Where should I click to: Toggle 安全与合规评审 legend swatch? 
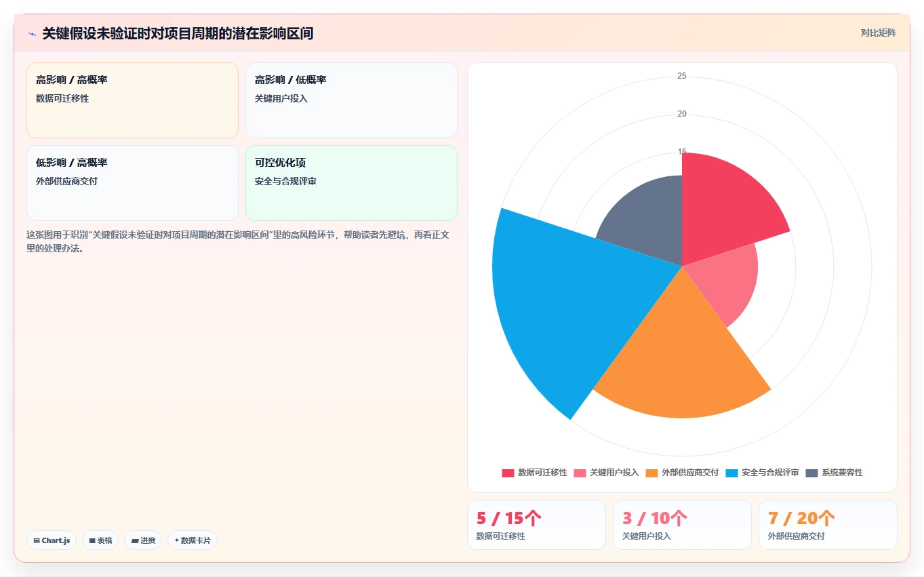point(731,473)
